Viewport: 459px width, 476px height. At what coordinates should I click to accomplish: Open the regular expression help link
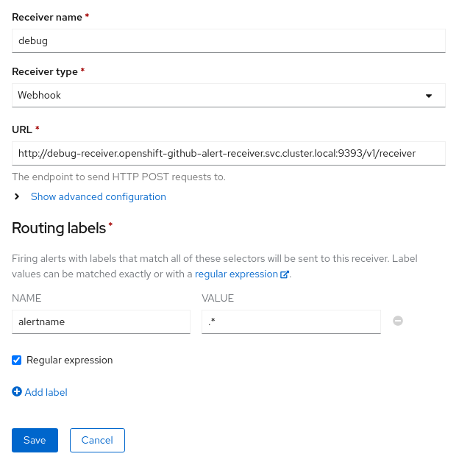[x=236, y=274]
